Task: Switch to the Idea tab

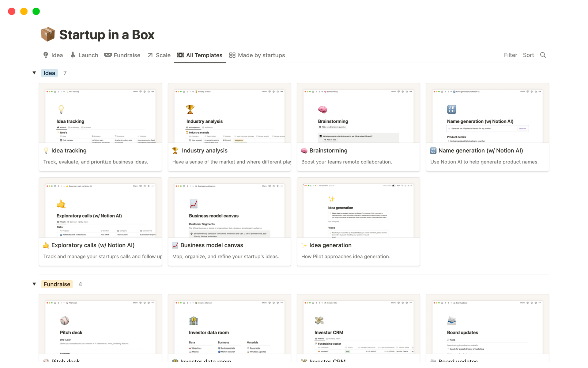Action: pos(52,55)
